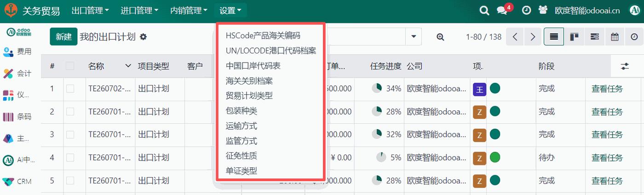Select 运输方式 from settings menu
Image resolution: width=644 pixels, height=195 pixels.
[241, 126]
